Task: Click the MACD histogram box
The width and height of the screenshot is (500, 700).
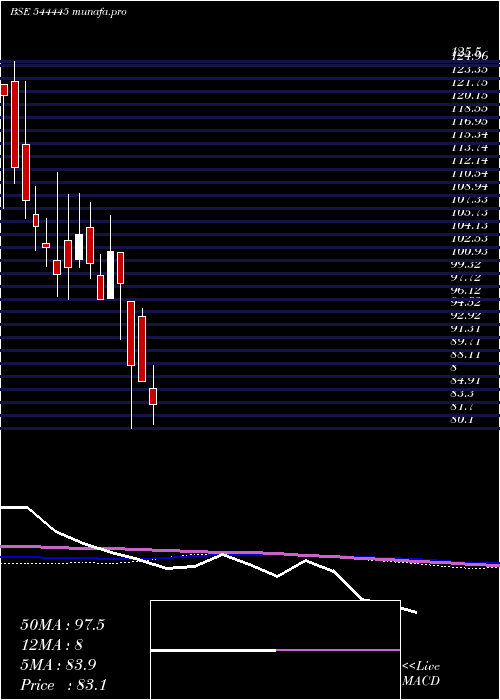Action: (x=275, y=650)
